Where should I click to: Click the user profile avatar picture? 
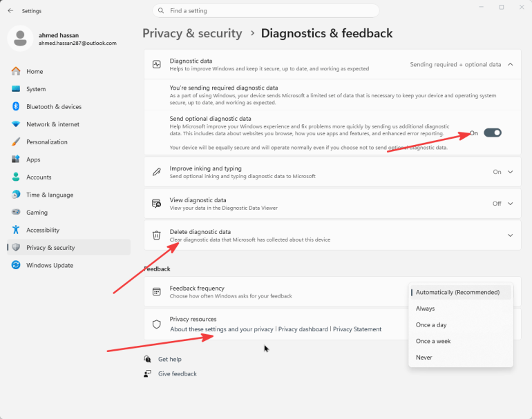[x=20, y=39]
